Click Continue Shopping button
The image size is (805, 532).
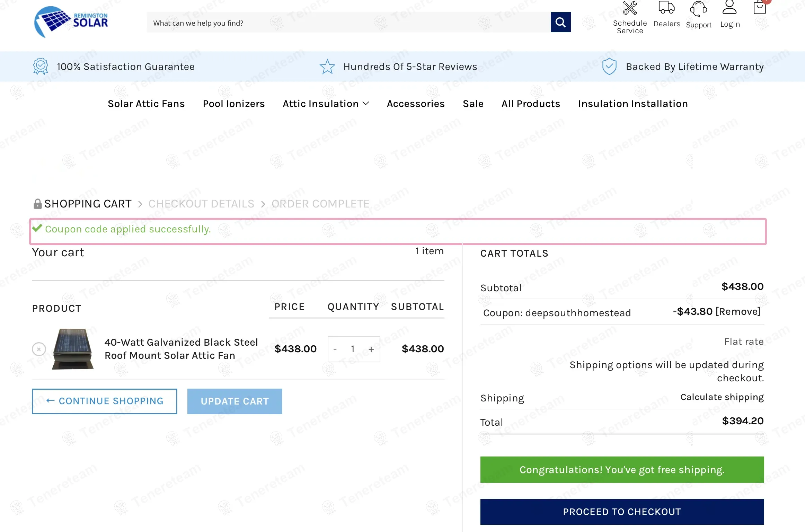[x=105, y=401]
